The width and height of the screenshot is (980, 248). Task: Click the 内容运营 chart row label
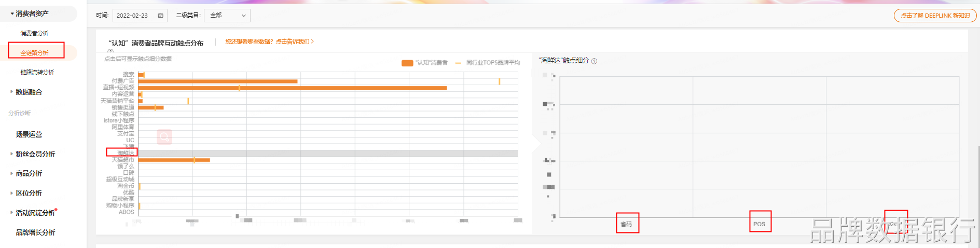click(123, 94)
